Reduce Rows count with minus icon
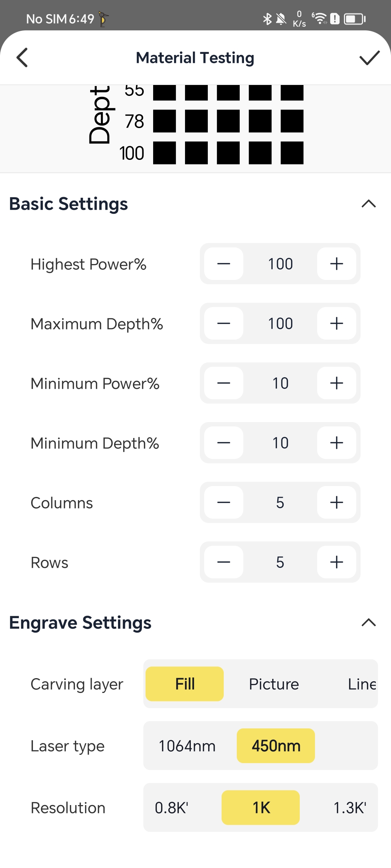The image size is (391, 868). (224, 562)
